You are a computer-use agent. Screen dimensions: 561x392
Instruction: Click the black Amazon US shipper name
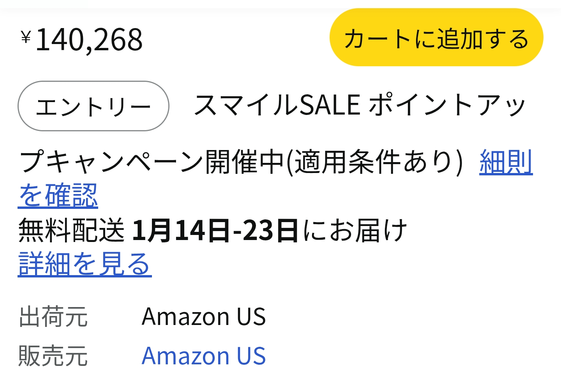[x=203, y=316]
